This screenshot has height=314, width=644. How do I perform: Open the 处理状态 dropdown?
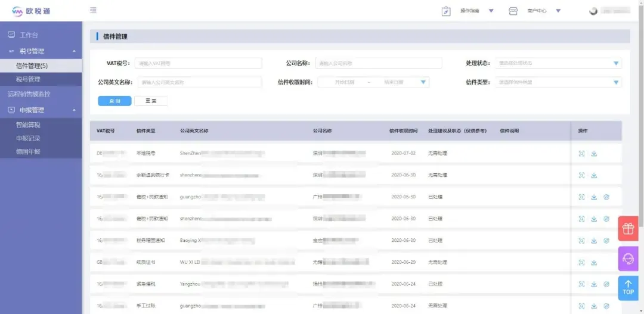[x=559, y=63]
